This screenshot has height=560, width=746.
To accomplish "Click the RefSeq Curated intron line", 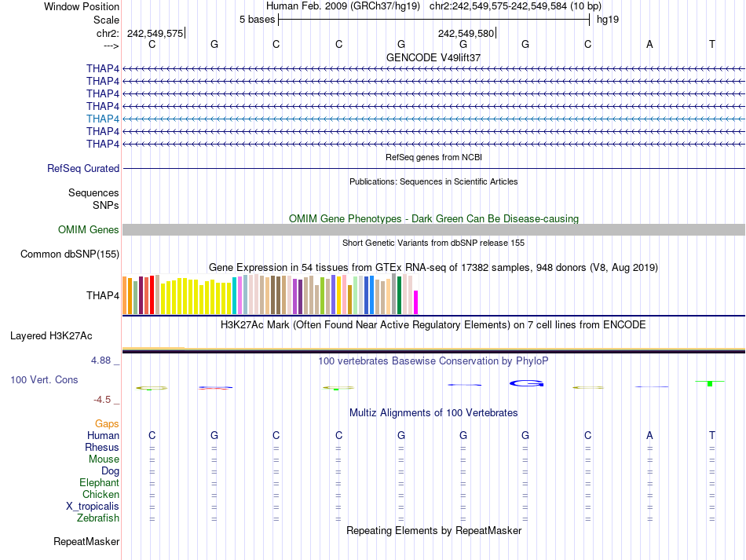I will pos(434,168).
